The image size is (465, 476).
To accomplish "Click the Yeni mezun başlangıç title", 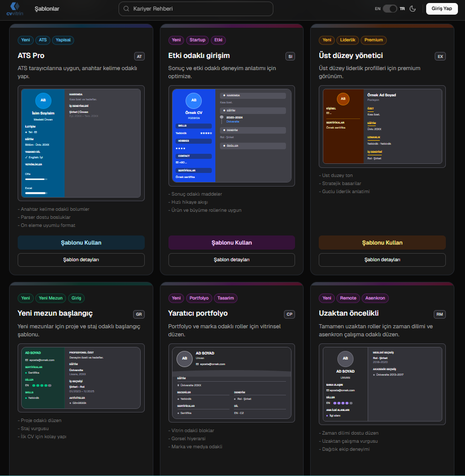I will pos(55,314).
